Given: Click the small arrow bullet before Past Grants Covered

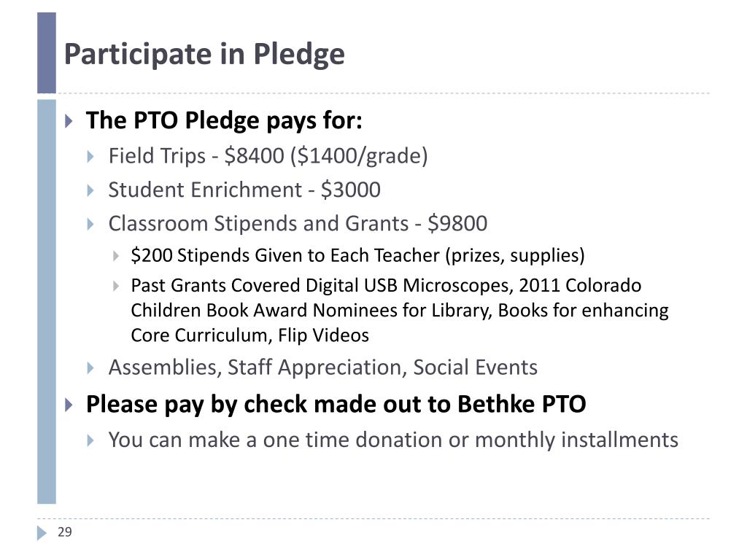Looking at the screenshot, I should click(116, 286).
